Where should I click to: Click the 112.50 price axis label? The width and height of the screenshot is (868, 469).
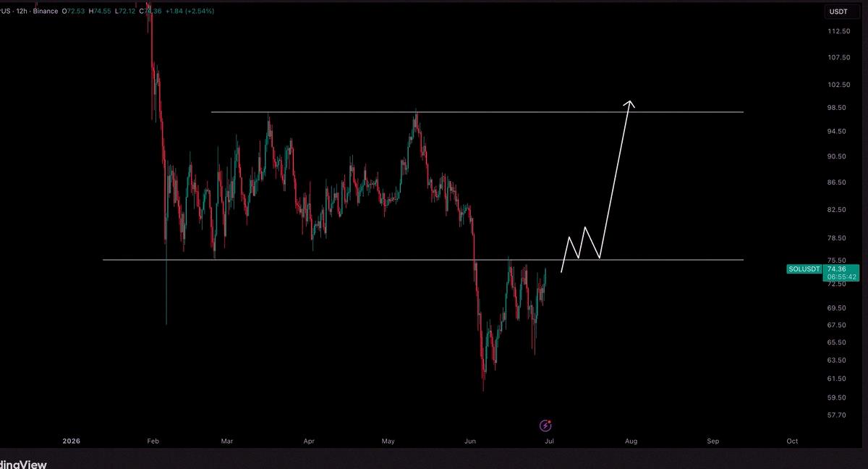click(838, 32)
